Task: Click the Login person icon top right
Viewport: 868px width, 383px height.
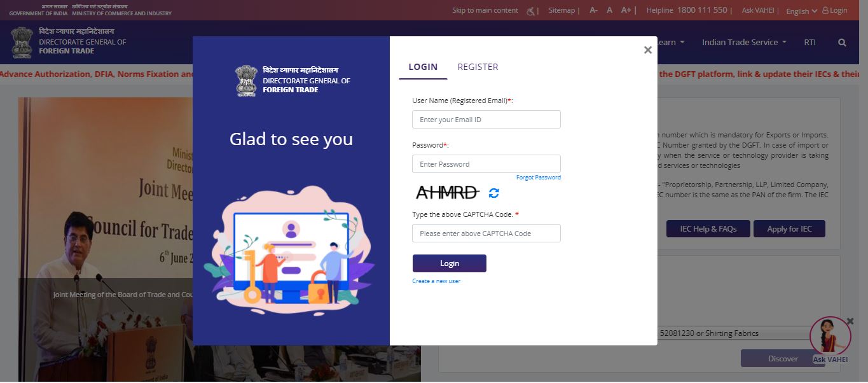Action: point(834,10)
